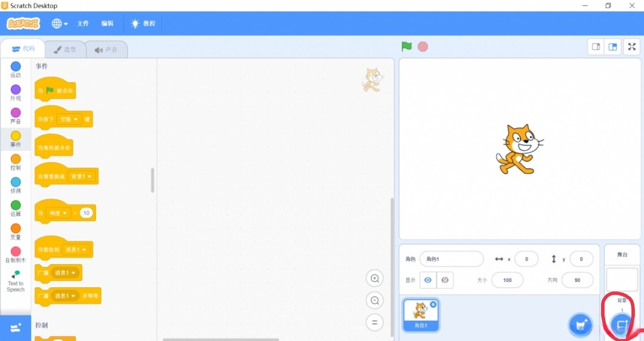Open the globe language menu
This screenshot has width=644, height=341.
pos(60,23)
